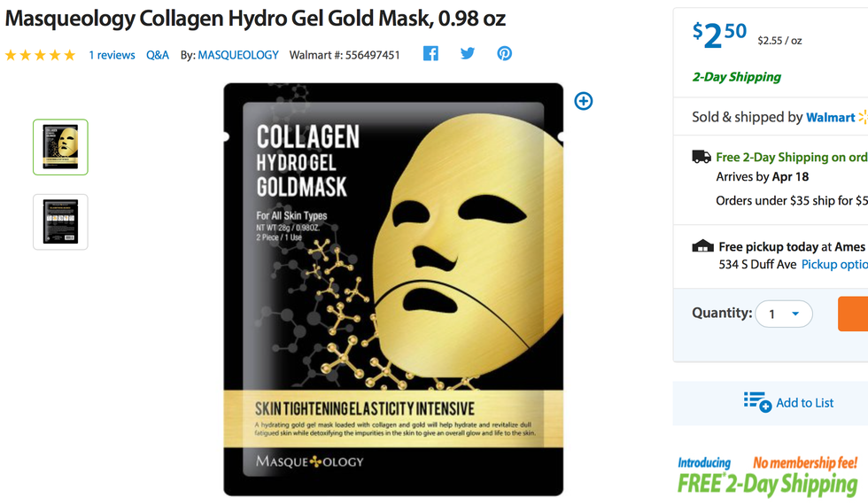Open the Pickup options link
This screenshot has height=504, width=868.
tap(834, 264)
